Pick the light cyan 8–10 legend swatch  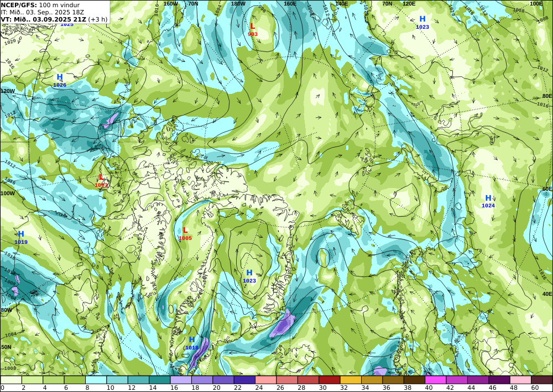click(96, 380)
